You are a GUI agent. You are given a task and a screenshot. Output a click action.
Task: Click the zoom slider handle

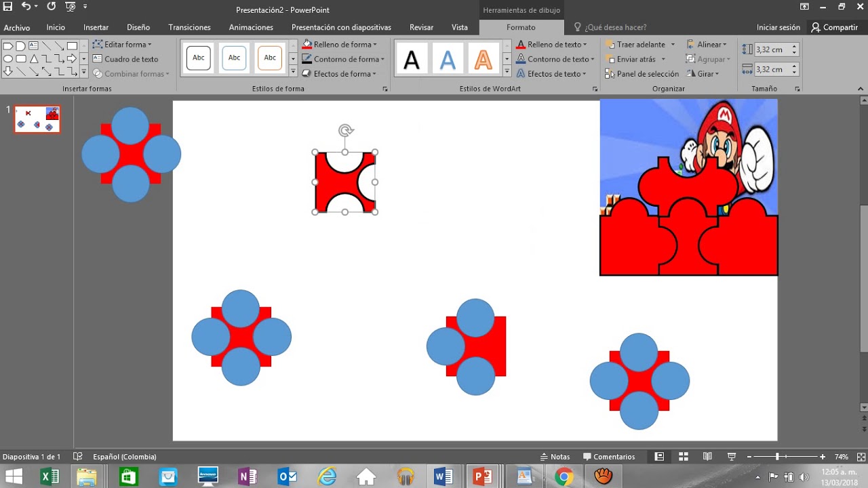coord(777,457)
